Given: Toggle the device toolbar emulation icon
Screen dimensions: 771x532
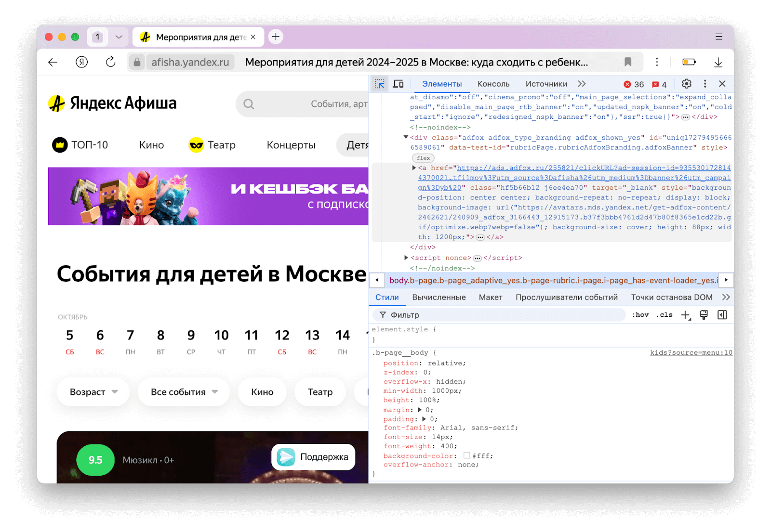Looking at the screenshot, I should point(398,84).
